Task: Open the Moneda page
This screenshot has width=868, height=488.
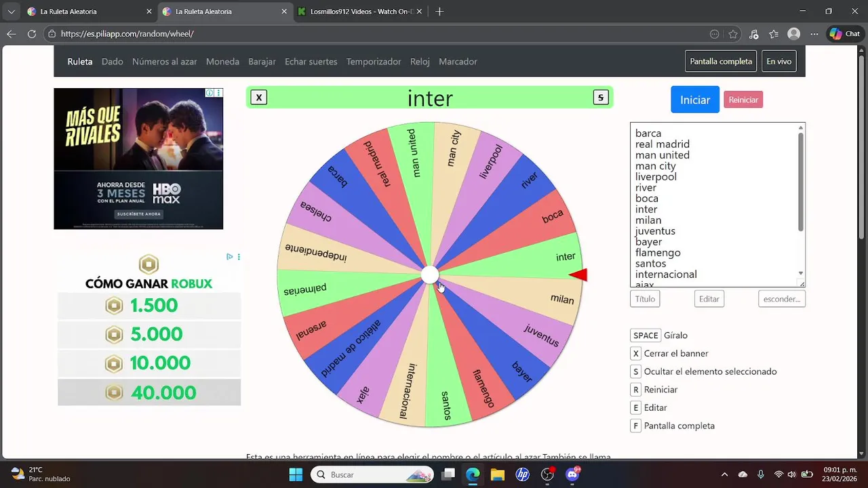Action: [222, 61]
